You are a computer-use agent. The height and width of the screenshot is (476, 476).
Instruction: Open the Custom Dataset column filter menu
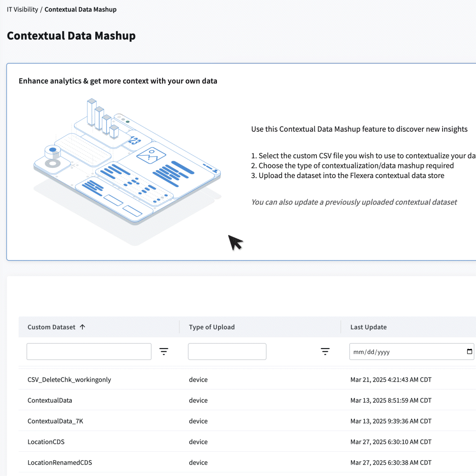[164, 351]
